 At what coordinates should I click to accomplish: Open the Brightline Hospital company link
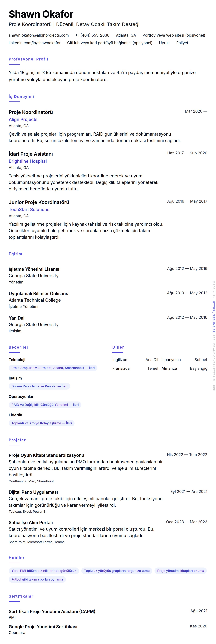pyautogui.click(x=28, y=161)
